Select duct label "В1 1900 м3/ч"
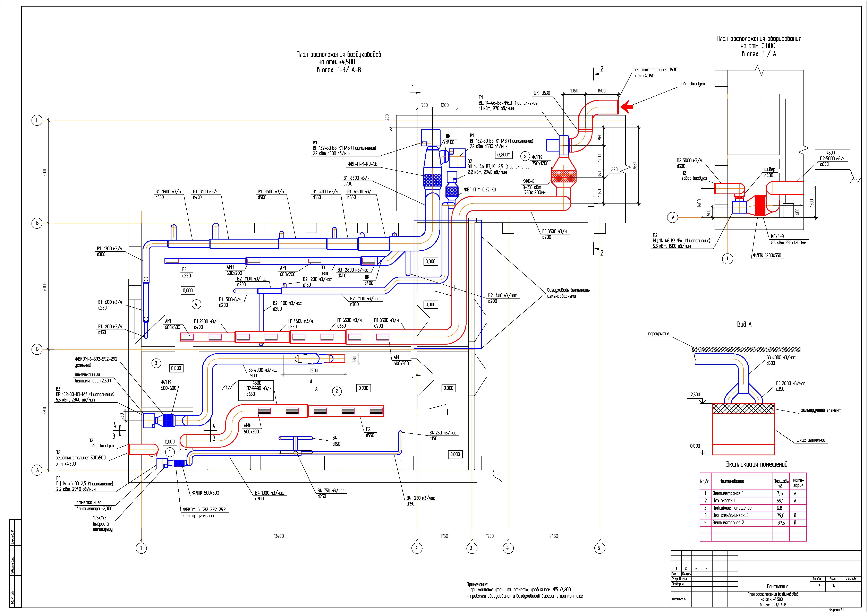The height and width of the screenshot is (613, 868). click(168, 192)
